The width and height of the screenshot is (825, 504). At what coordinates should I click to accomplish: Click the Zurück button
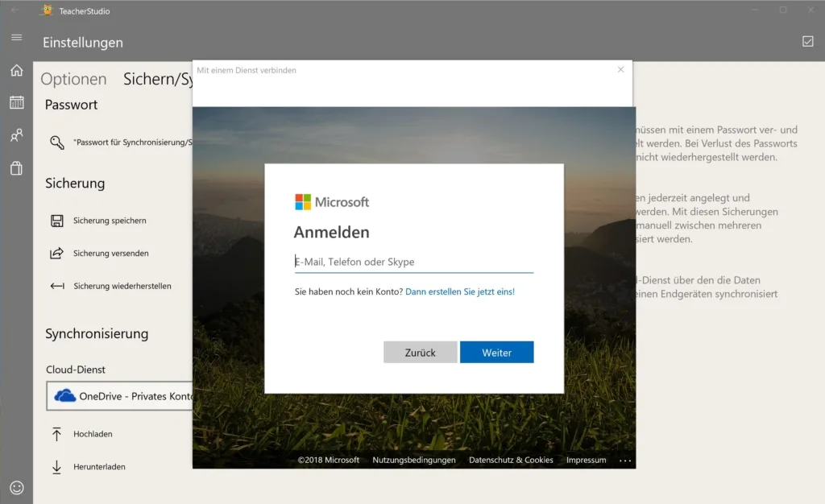(420, 352)
